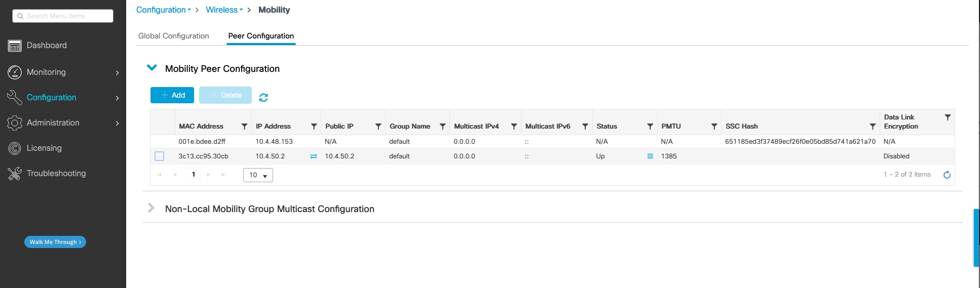The image size is (980, 288).
Task: Click the vertical scrollbar on the right edge
Action: coord(976,238)
